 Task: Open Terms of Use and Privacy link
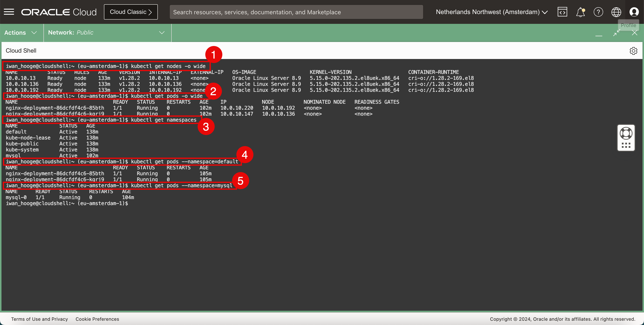39,319
